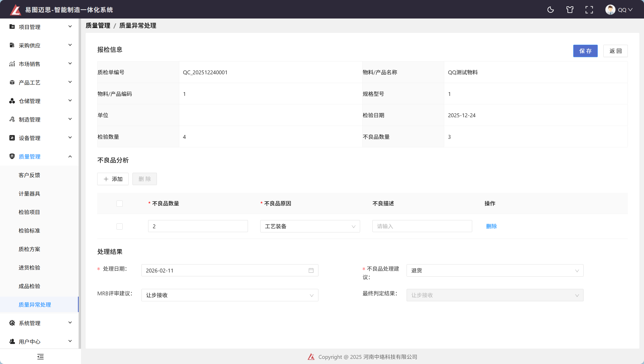Click the 系统管理 gear icon
The width and height of the screenshot is (644, 364).
click(x=12, y=323)
